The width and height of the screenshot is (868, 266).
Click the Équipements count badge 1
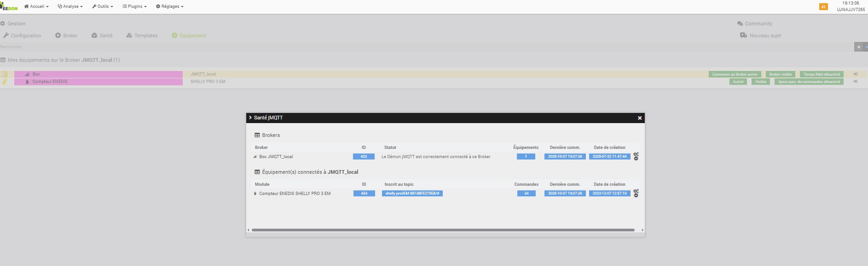(526, 157)
